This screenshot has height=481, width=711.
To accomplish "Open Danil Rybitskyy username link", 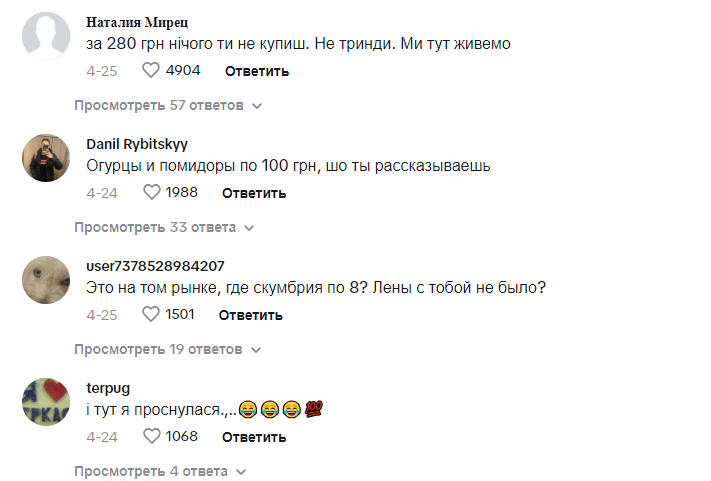I will (x=137, y=143).
